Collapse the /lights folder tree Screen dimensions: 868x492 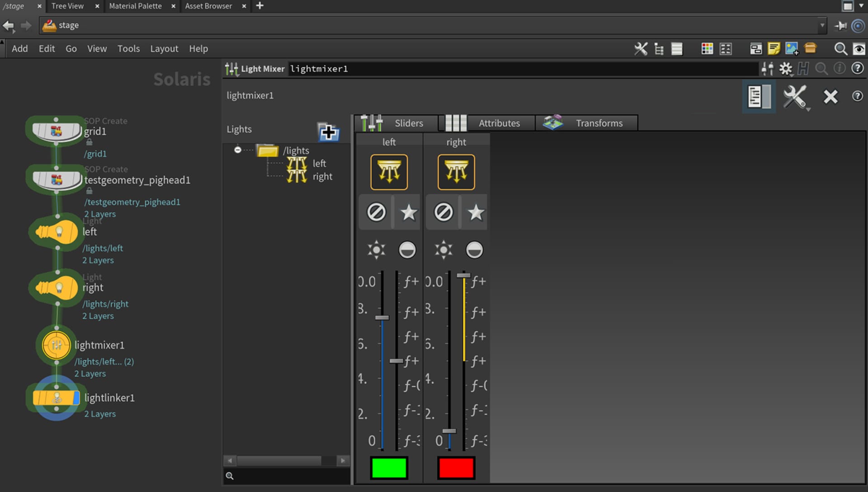(238, 150)
